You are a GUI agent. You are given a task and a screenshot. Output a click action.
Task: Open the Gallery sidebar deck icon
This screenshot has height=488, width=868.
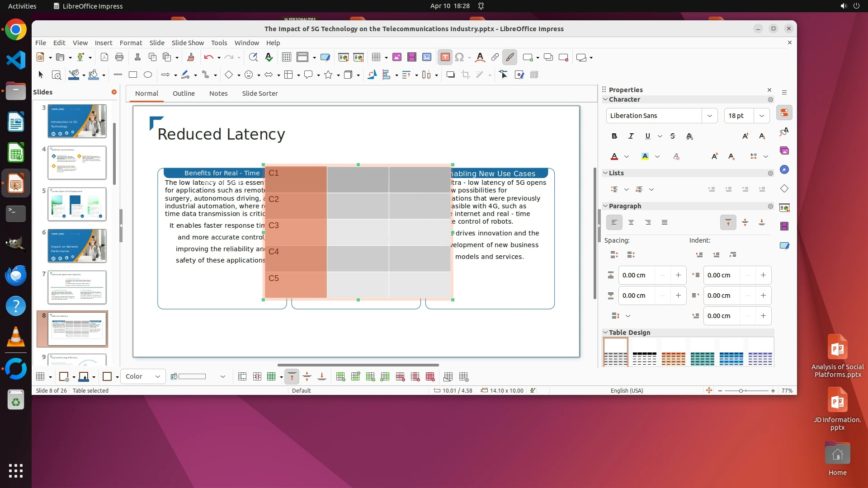tap(784, 150)
